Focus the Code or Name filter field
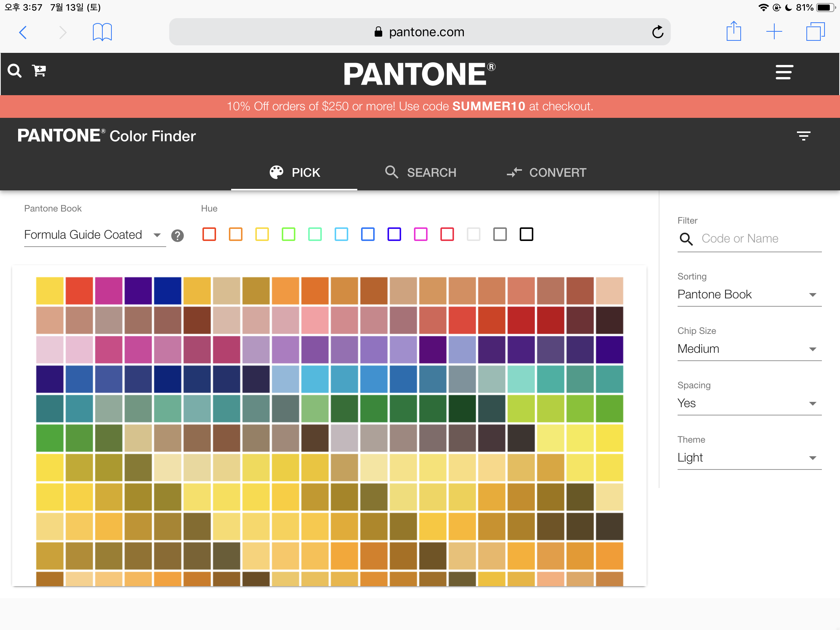This screenshot has height=630, width=840. [761, 238]
